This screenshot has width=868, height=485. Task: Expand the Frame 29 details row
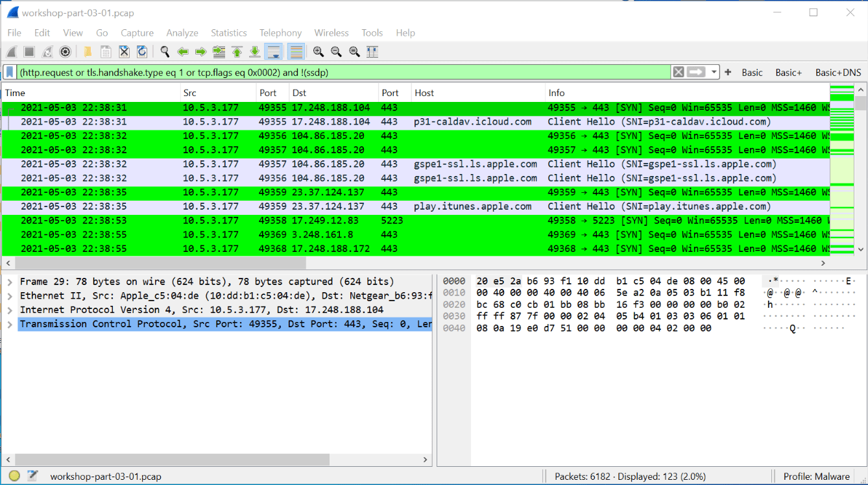[10, 282]
